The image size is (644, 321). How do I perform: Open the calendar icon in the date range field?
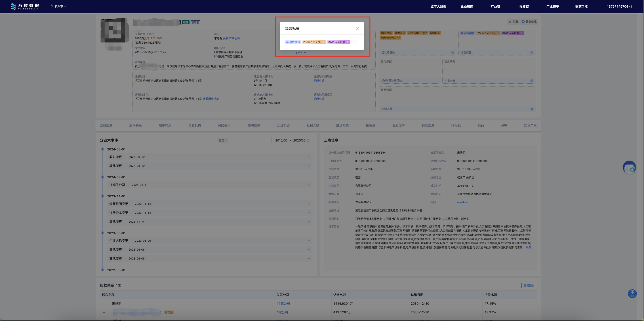point(309,141)
